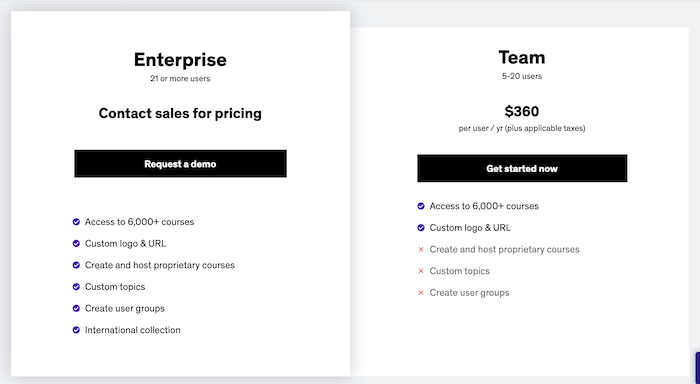This screenshot has height=384, width=700.
Task: Click the 21 or more users subtitle
Action: (180, 79)
